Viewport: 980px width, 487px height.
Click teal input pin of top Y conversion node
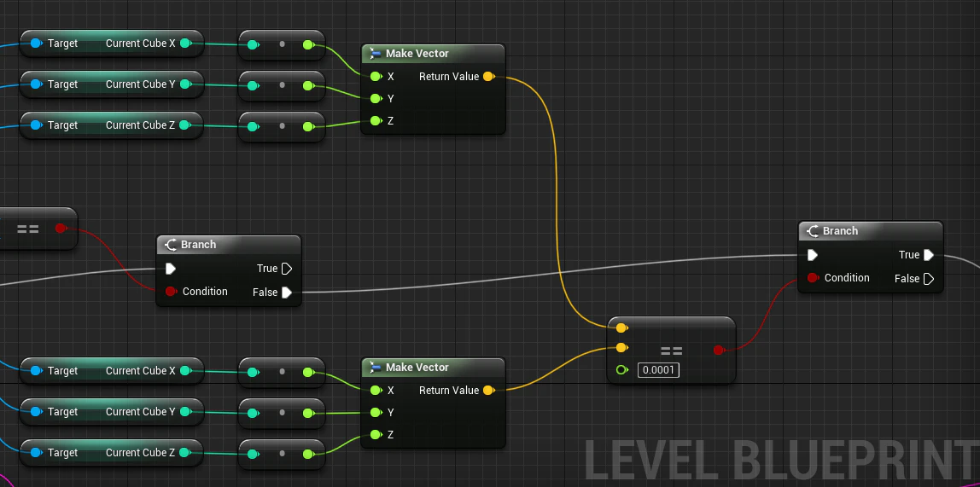pos(253,85)
